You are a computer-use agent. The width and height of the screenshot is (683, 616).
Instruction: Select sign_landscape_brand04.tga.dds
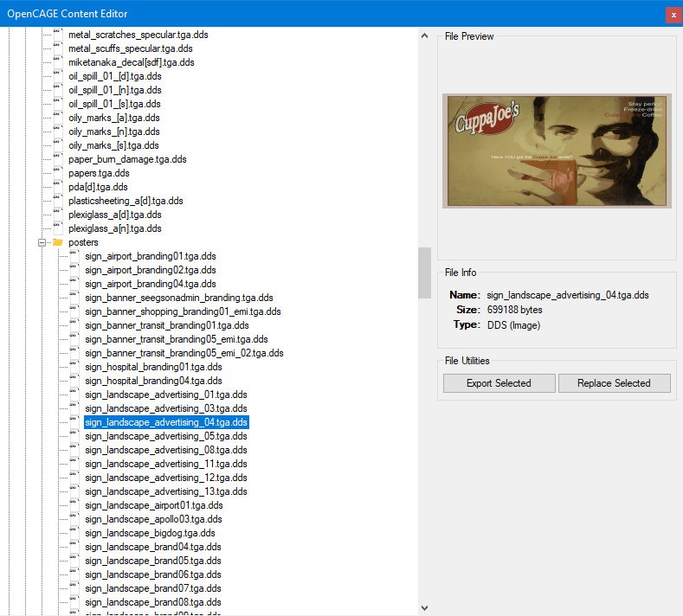[x=153, y=547]
